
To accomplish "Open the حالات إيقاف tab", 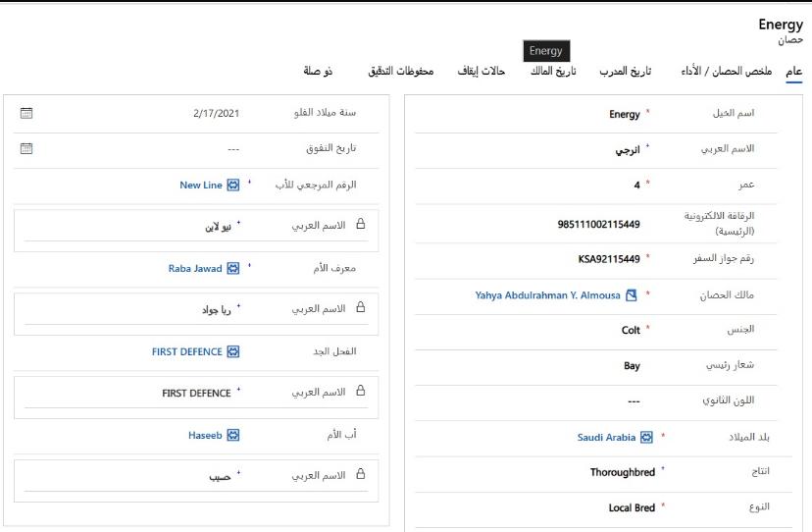I will (482, 72).
